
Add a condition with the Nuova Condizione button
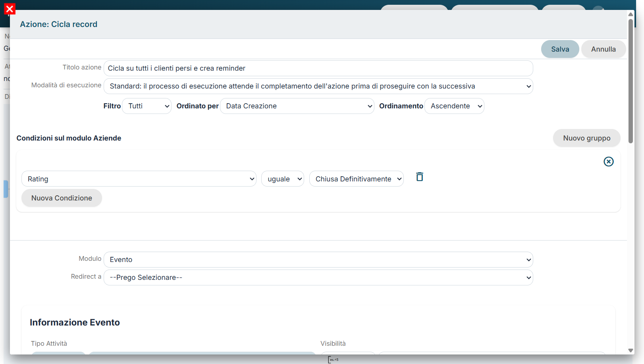click(x=62, y=198)
